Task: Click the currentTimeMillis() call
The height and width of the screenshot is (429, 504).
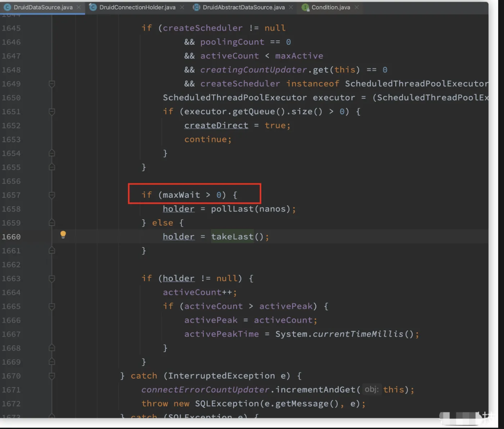Action: [363, 334]
